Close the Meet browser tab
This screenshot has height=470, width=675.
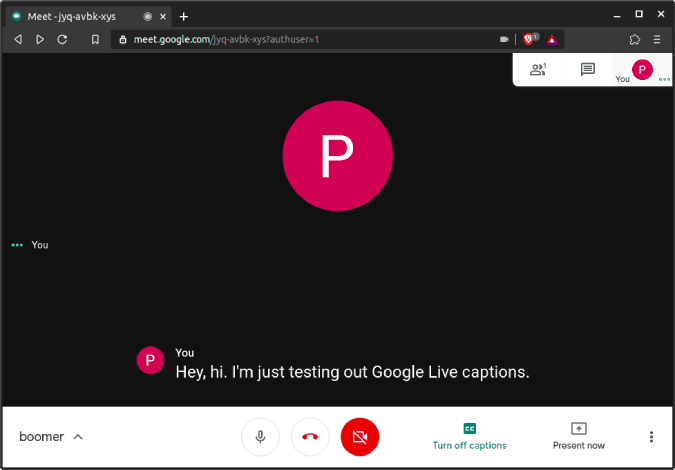click(163, 17)
